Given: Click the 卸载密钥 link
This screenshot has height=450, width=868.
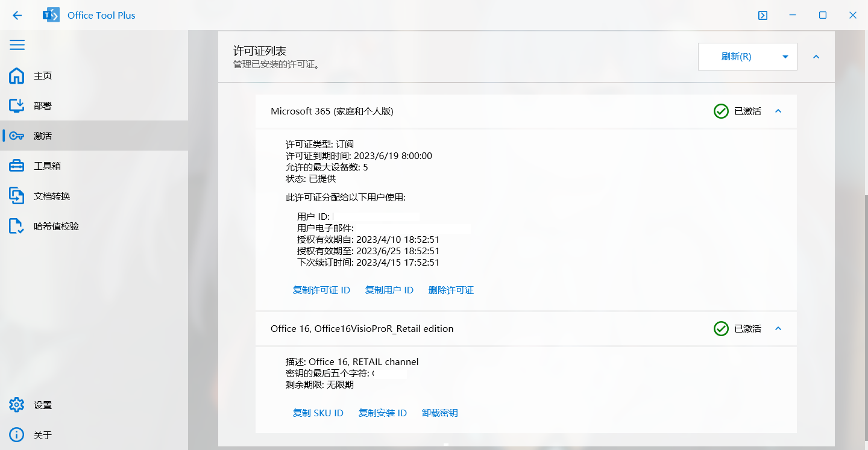Looking at the screenshot, I should 439,413.
